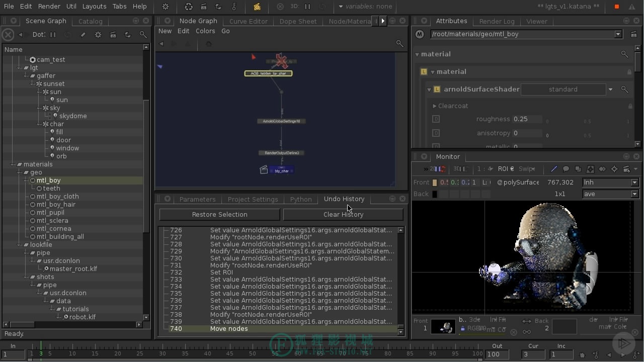Toggle the L badge beside arnoldSurfaceShader
This screenshot has width=644, height=362.
[x=437, y=89]
